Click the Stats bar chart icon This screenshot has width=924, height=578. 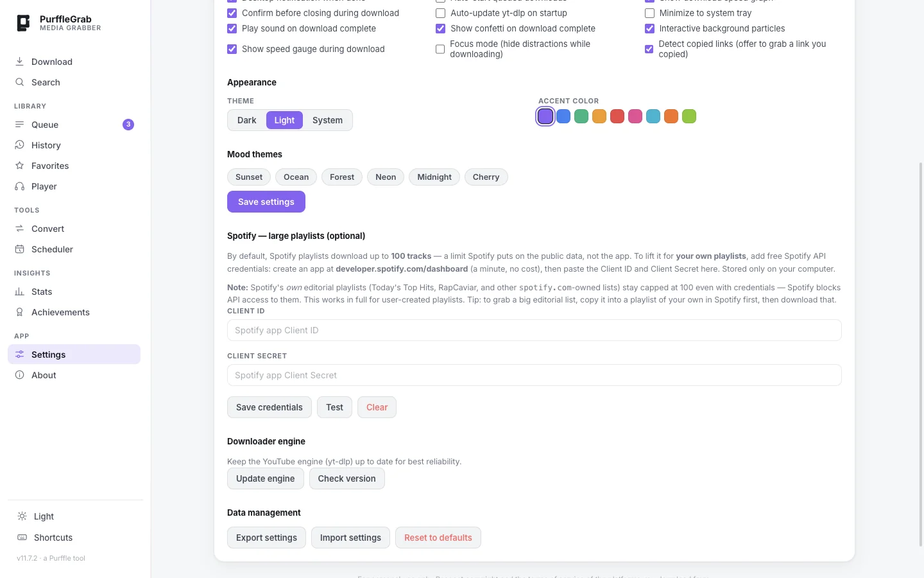[20, 292]
